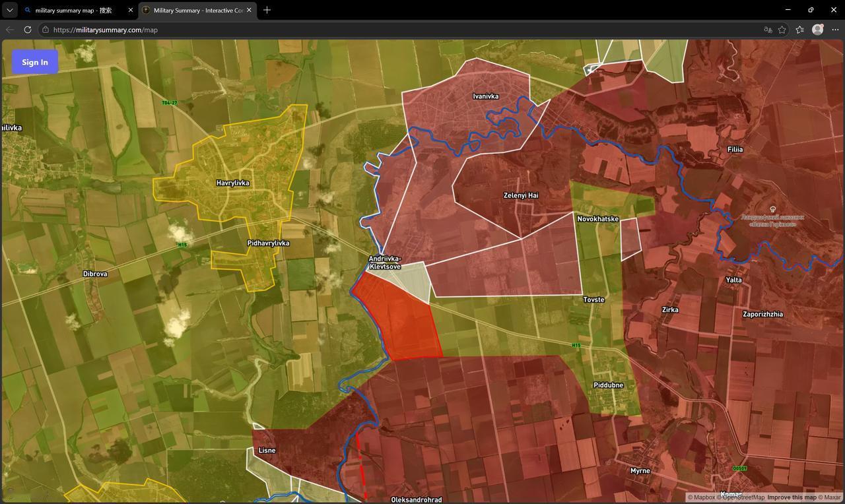Click the nature reserve marker icon near Filiia

pyautogui.click(x=772, y=209)
